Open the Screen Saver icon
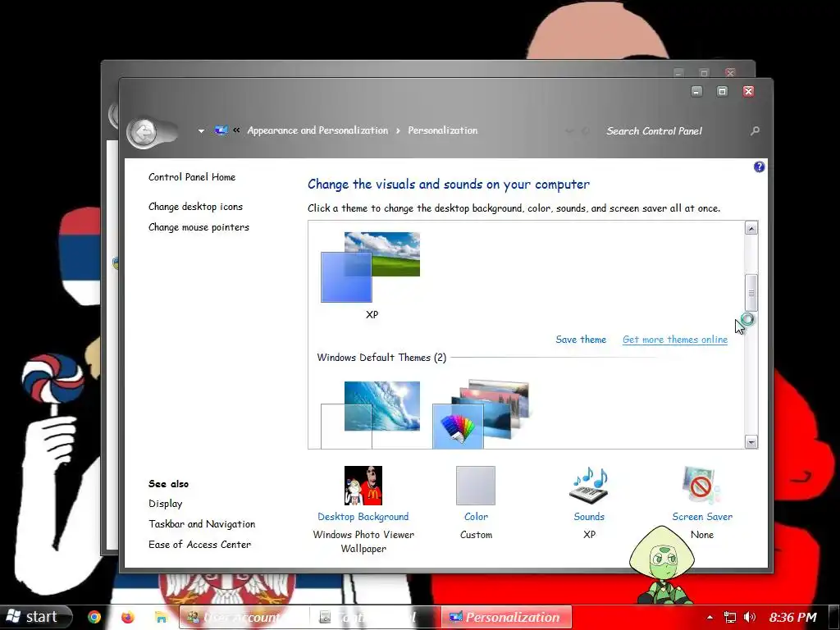 coord(702,486)
